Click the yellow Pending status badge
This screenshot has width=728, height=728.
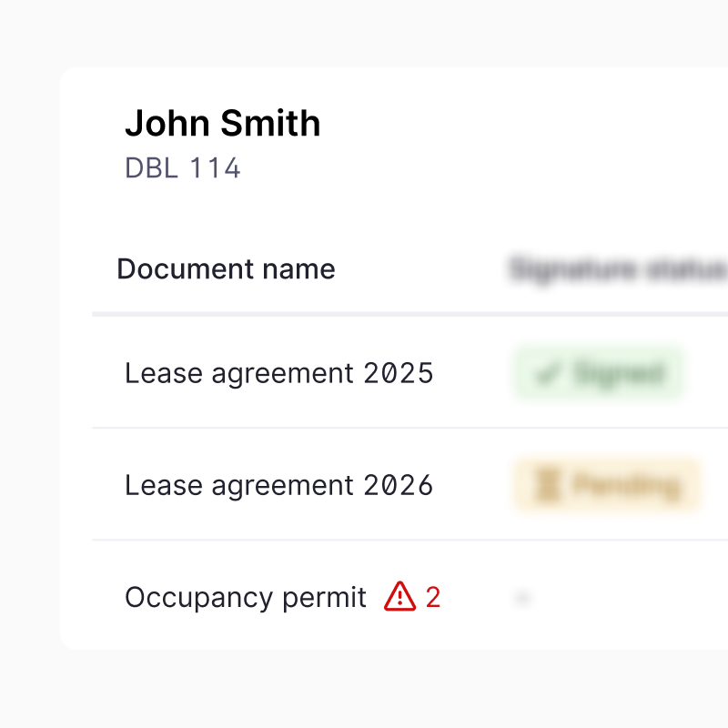[x=607, y=485]
